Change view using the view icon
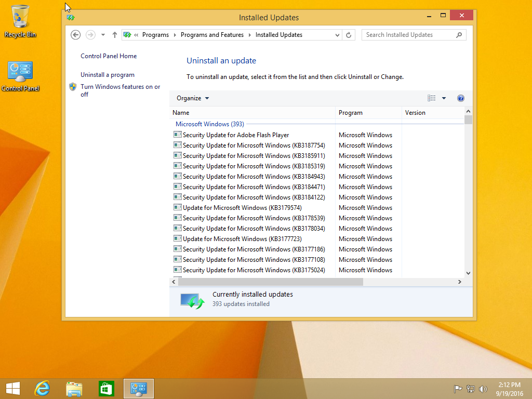 tap(431, 98)
